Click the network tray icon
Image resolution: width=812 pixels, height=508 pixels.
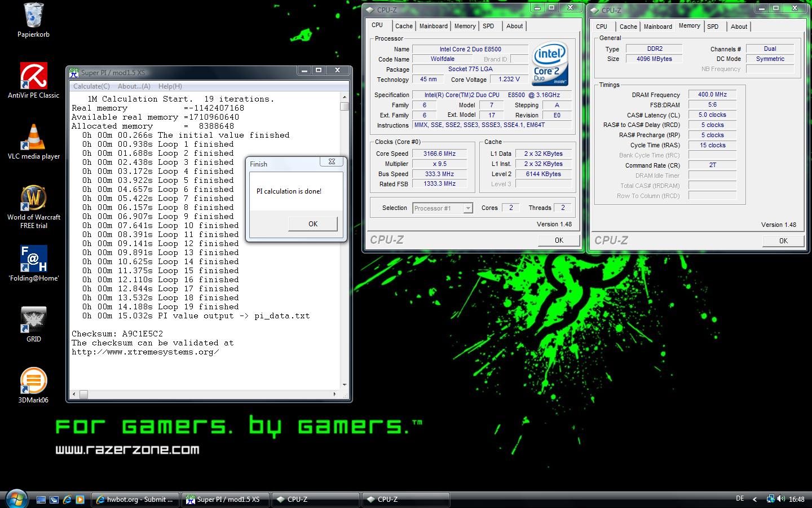click(x=770, y=499)
